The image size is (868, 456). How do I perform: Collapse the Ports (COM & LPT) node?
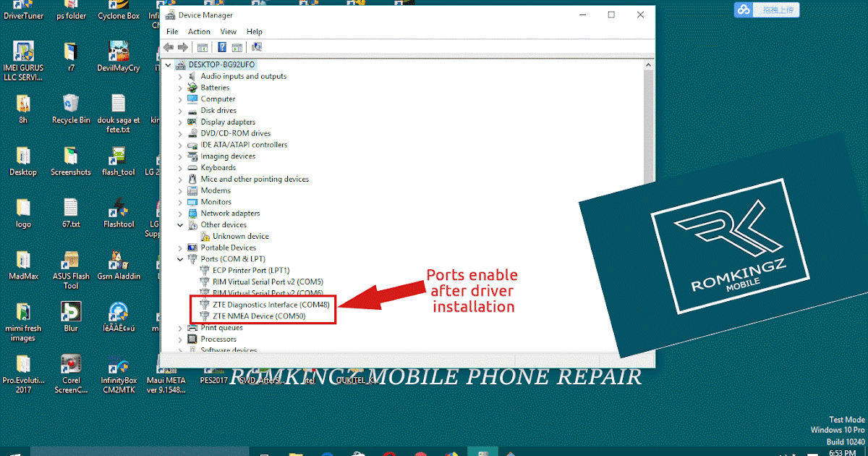click(x=180, y=258)
